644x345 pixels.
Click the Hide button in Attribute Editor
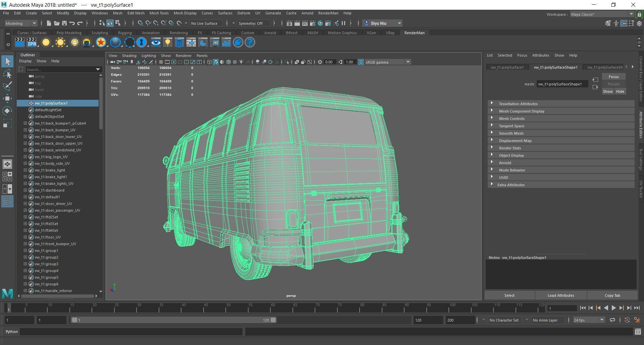pos(620,91)
